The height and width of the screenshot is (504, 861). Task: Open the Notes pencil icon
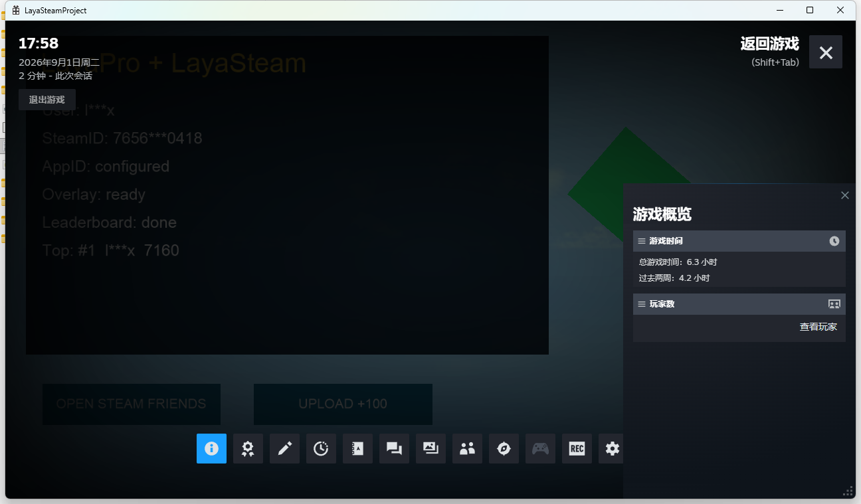(284, 448)
